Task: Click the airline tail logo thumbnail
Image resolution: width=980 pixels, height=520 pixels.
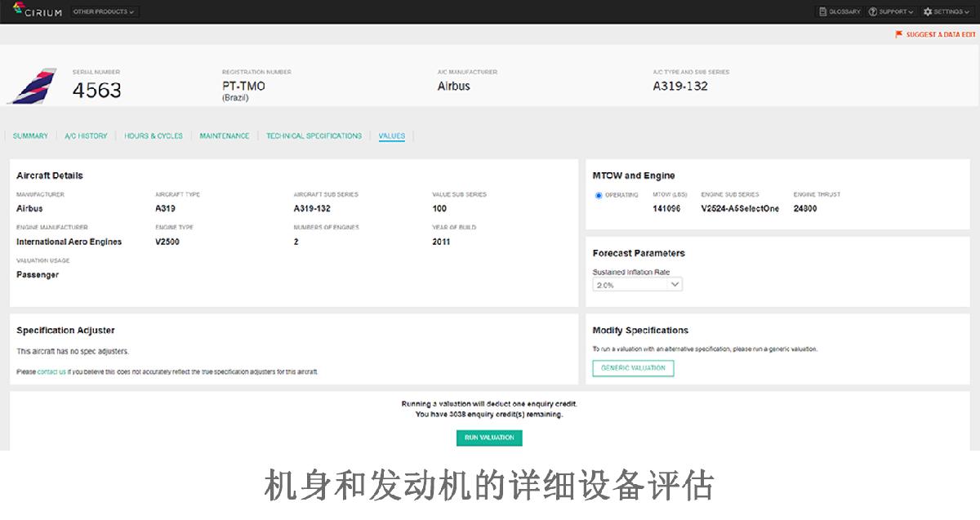Action: tap(32, 86)
